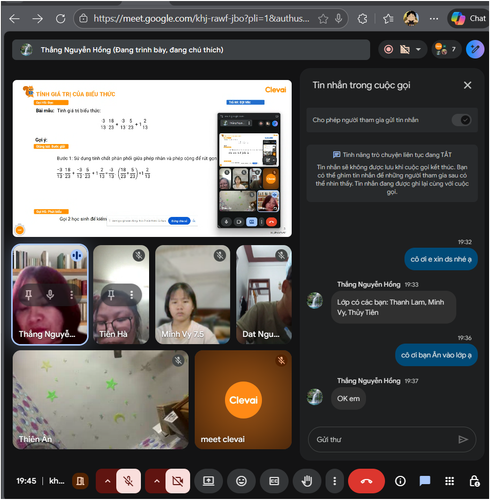Open the browser profile avatar
The width and height of the screenshot is (490, 500).
coord(411,18)
